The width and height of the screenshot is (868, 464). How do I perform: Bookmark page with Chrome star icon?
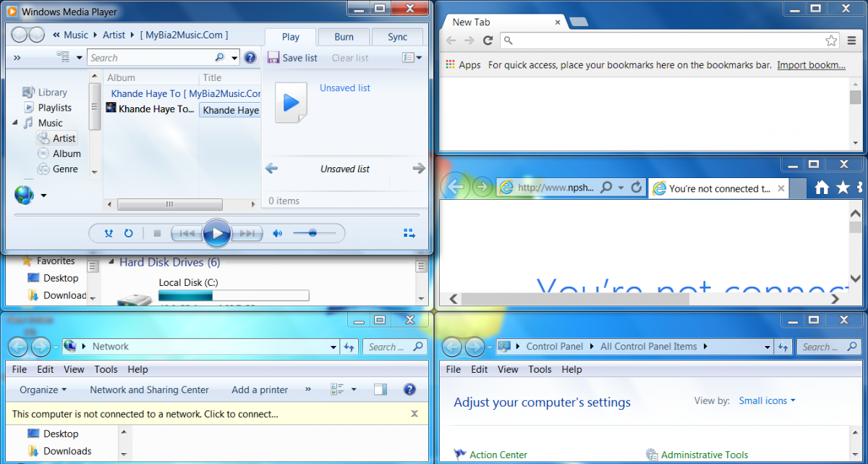(831, 41)
